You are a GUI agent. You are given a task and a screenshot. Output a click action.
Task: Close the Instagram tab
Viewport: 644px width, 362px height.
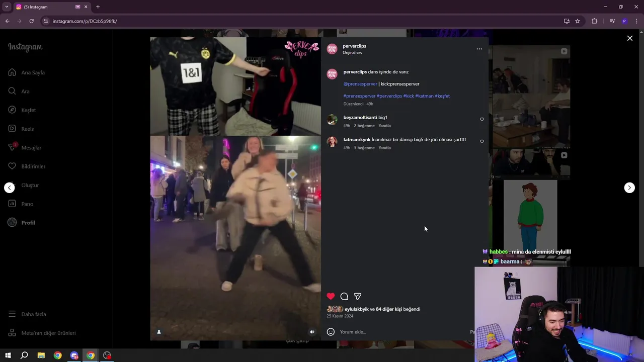86,7
